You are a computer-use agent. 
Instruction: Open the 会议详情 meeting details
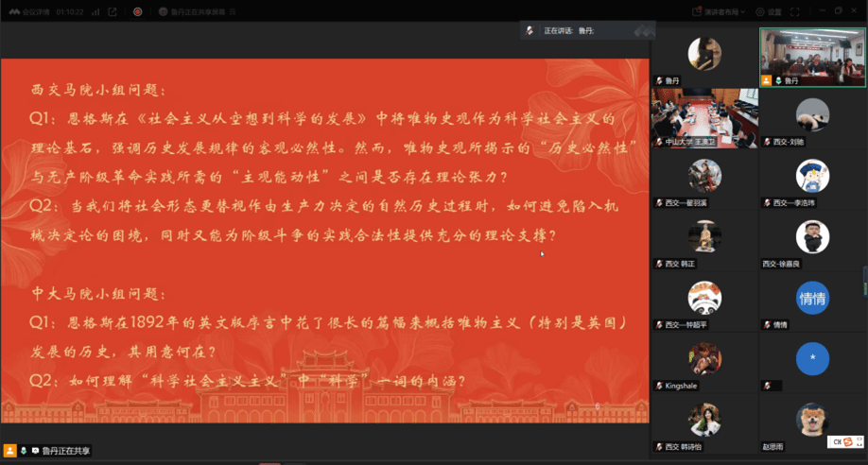[x=36, y=11]
